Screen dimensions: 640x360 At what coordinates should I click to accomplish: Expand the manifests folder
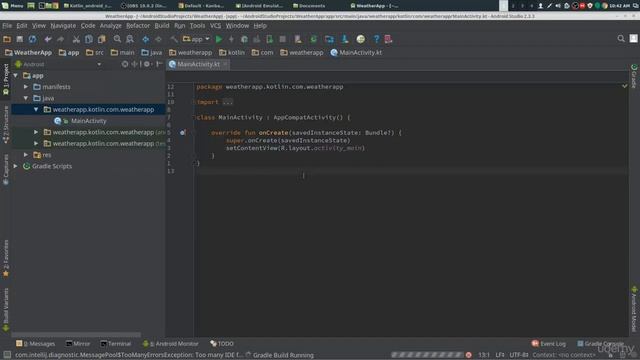26,87
